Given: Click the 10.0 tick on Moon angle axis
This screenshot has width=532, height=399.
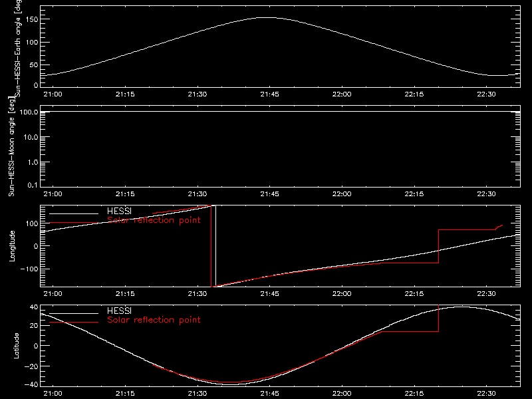Looking at the screenshot, I should coord(31,137).
